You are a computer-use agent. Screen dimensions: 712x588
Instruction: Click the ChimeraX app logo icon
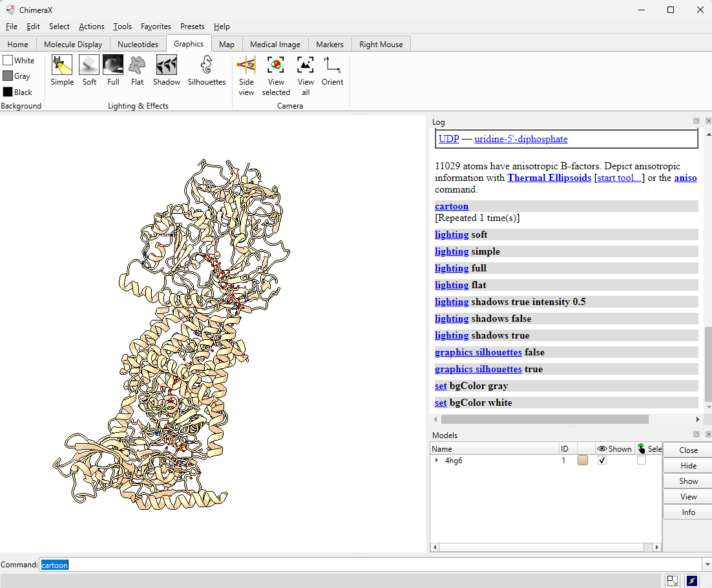coord(10,10)
